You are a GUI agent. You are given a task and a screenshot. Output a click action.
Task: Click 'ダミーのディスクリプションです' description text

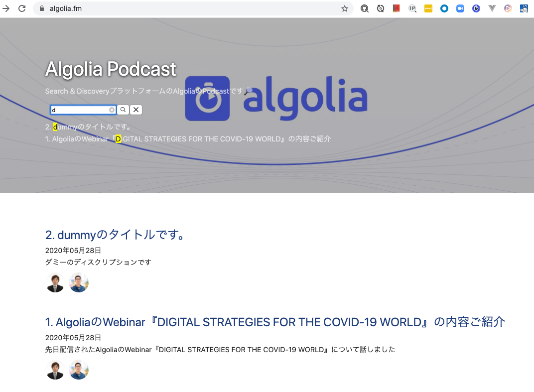(98, 262)
